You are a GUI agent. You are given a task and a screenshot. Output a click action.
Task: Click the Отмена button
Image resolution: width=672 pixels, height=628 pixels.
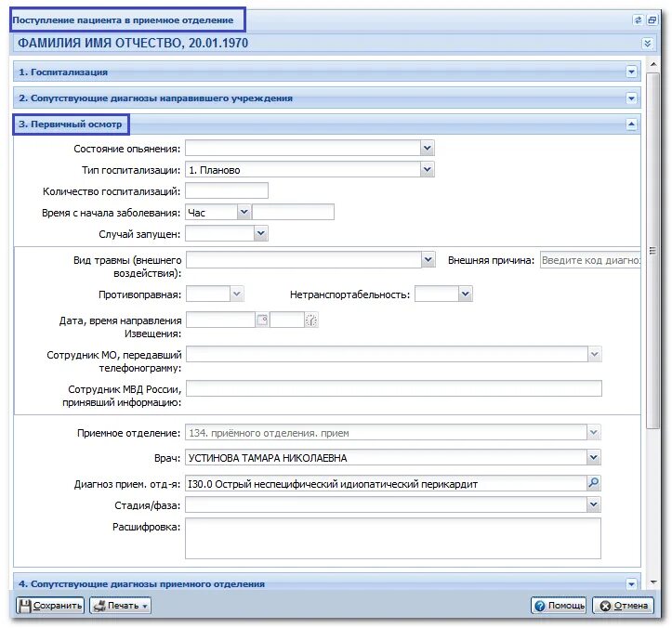click(623, 606)
